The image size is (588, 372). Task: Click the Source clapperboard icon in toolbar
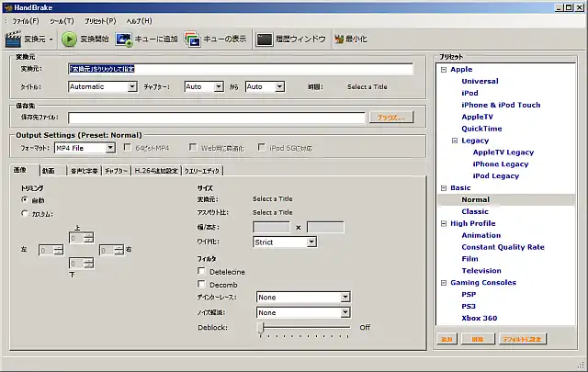pos(13,39)
